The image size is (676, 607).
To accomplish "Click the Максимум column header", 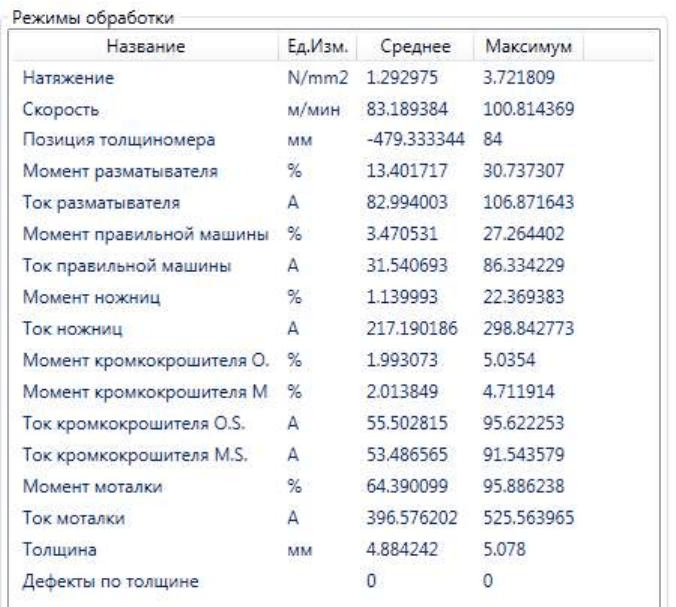I will click(529, 46).
